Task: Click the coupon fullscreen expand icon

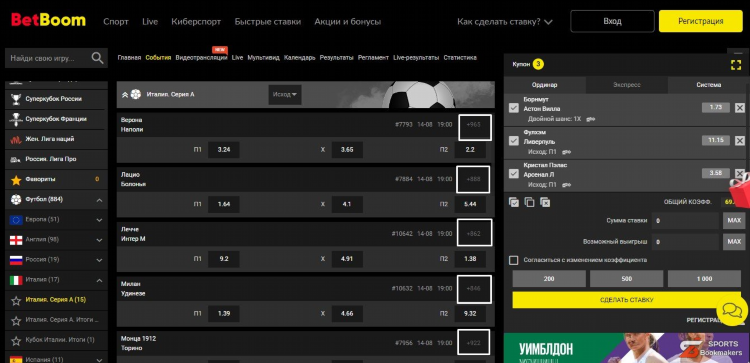Action: [x=736, y=65]
